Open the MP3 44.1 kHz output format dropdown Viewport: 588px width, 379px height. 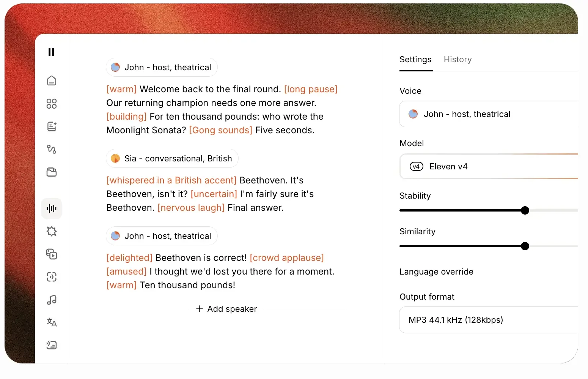pos(489,320)
